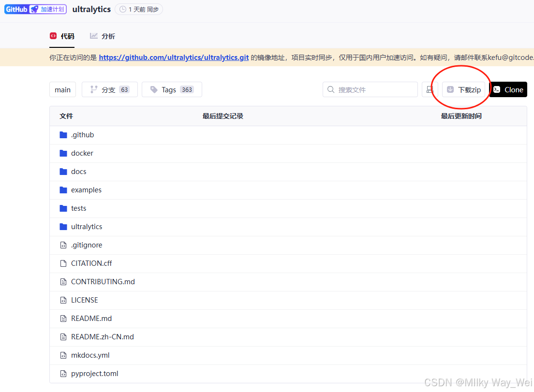The height and width of the screenshot is (392, 534).
Task: Switch to the 分析 tab
Action: point(102,36)
